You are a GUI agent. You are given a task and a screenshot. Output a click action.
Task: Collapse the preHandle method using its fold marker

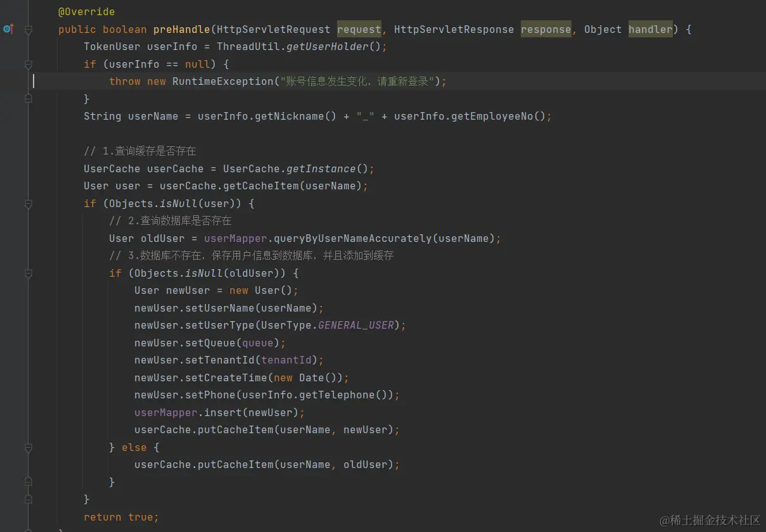point(28,30)
